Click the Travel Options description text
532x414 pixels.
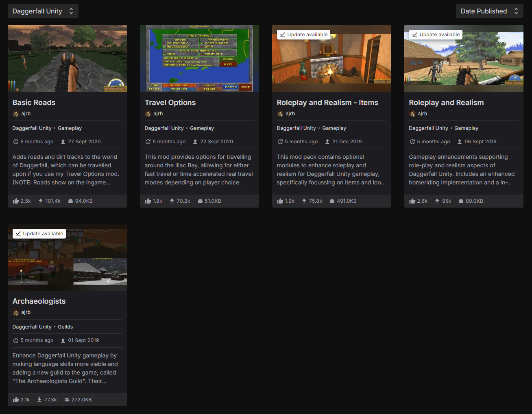click(x=199, y=170)
